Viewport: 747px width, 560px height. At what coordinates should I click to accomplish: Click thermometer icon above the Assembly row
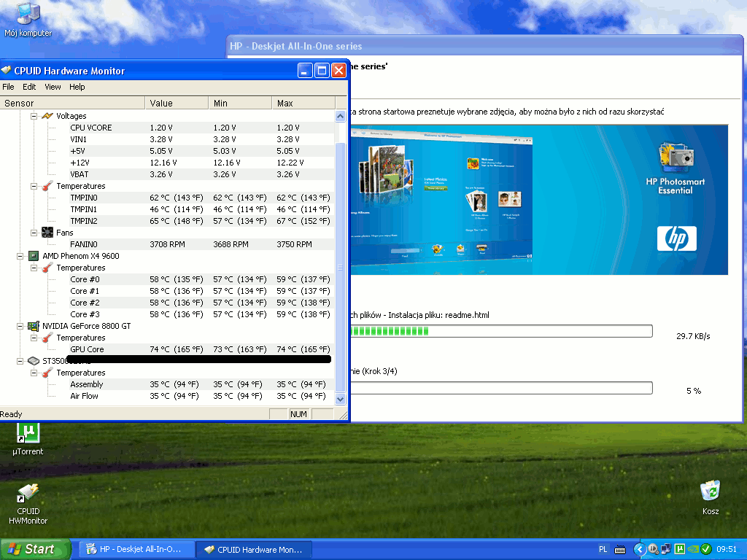[47, 373]
